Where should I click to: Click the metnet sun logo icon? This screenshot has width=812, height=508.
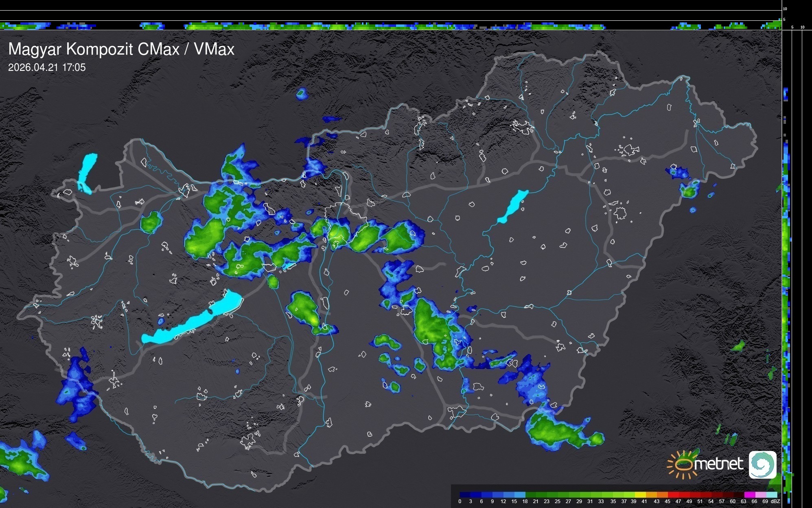tap(683, 464)
